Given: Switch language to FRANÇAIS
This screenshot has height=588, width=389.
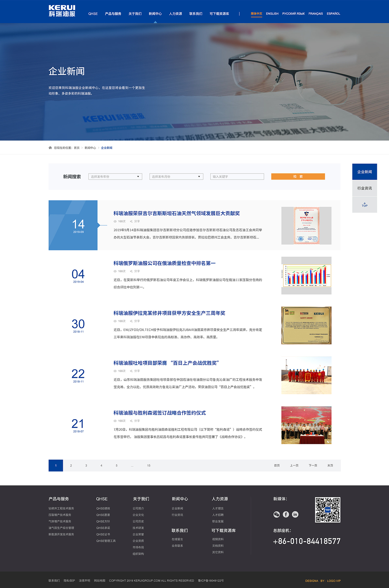Looking at the screenshot, I should pos(316,14).
